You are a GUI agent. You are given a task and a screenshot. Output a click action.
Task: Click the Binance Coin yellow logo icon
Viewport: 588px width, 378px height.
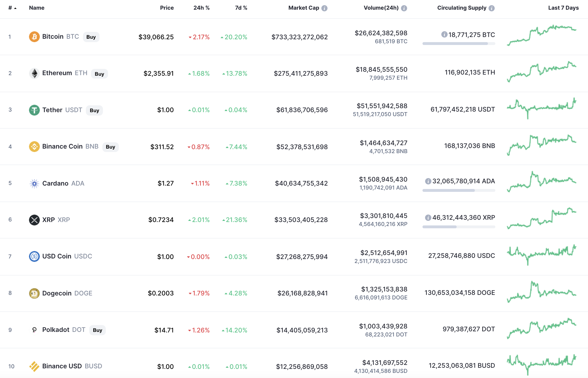coord(34,147)
